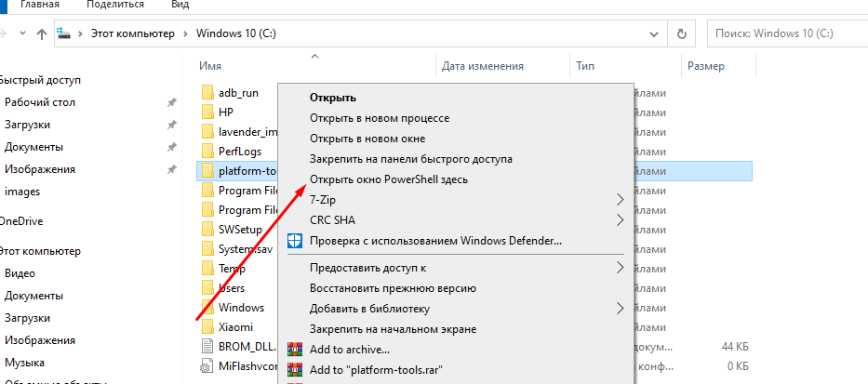This screenshot has height=384, width=868.
Task: Select OneDrive in navigation pane
Action: 21,221
